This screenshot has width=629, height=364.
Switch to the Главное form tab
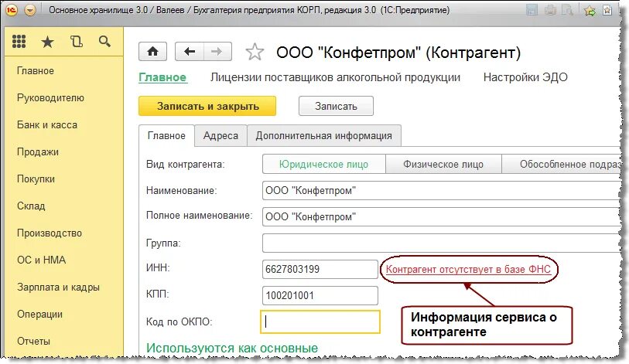click(x=166, y=136)
